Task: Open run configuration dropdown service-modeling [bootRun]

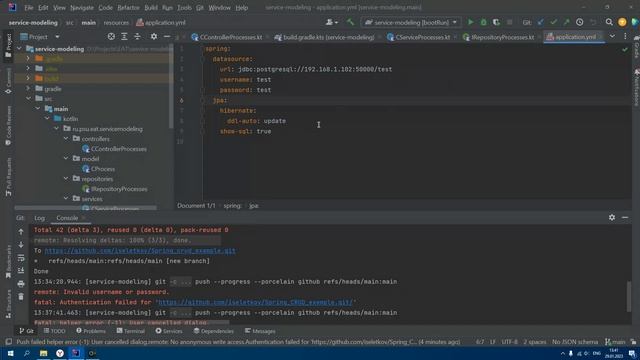Action: [x=411, y=22]
